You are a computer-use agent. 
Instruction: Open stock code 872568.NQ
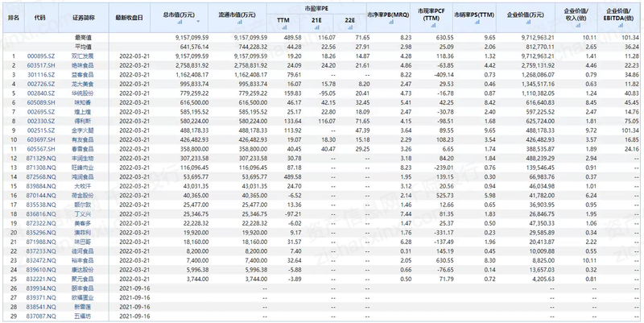tap(41, 176)
